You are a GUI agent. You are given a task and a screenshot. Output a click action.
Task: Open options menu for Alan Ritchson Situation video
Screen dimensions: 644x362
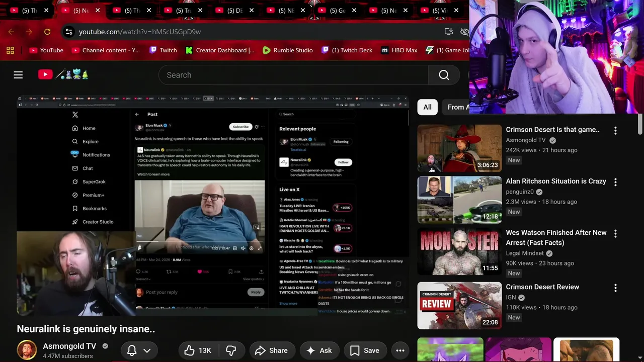[x=615, y=182]
